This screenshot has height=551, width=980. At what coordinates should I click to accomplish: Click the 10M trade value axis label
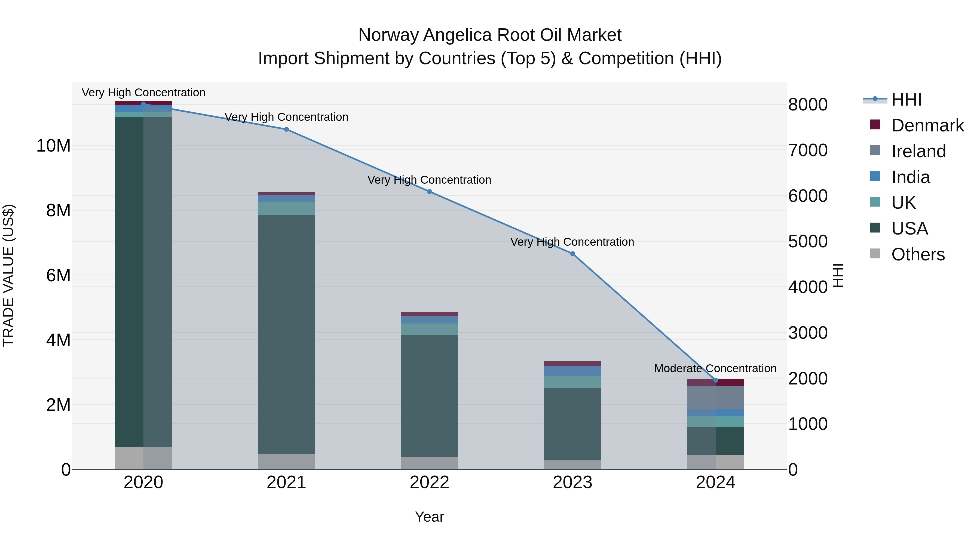pyautogui.click(x=54, y=146)
